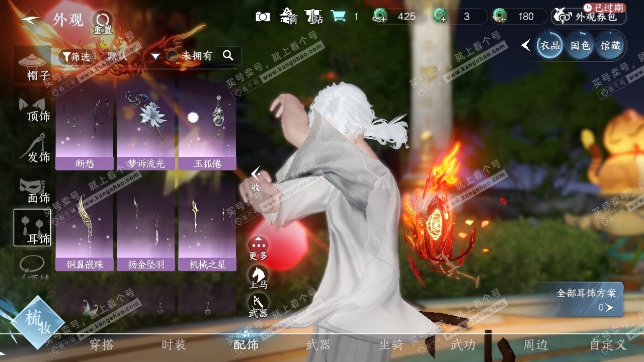Select the 馆藏 category

610,46
